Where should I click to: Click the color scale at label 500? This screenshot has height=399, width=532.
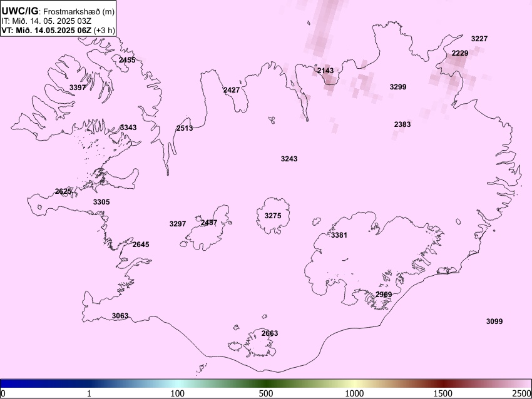pyautogui.click(x=266, y=393)
